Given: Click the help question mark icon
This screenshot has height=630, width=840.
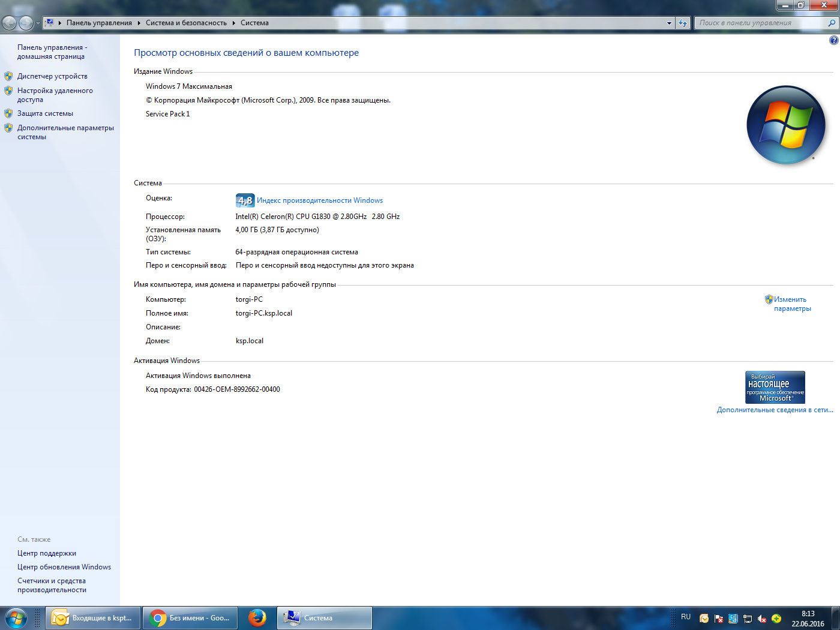Looking at the screenshot, I should (x=833, y=40).
